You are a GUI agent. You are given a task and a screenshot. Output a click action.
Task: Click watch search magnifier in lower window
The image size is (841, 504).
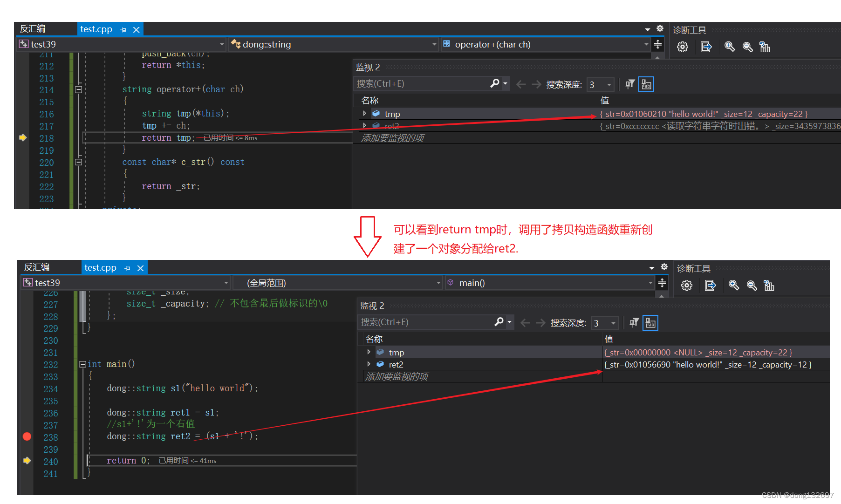499,322
